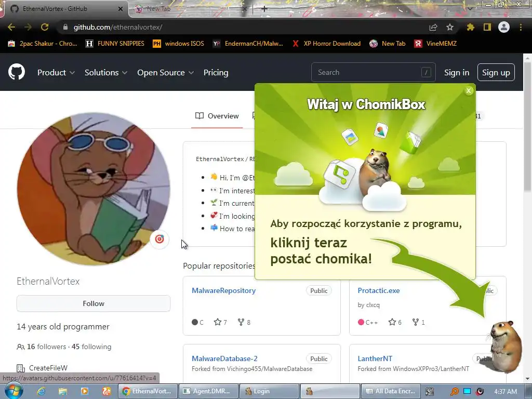Click the Sign in link
The width and height of the screenshot is (532, 399).
pos(457,72)
